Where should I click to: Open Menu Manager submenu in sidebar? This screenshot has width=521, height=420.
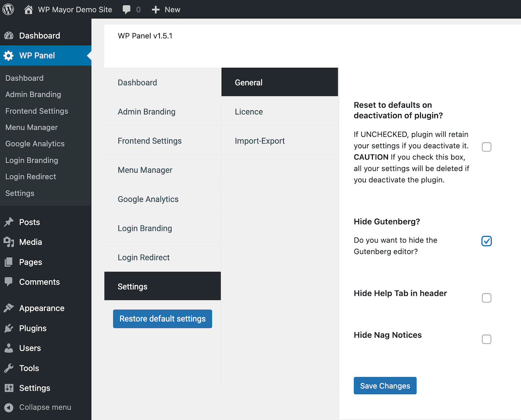32,127
